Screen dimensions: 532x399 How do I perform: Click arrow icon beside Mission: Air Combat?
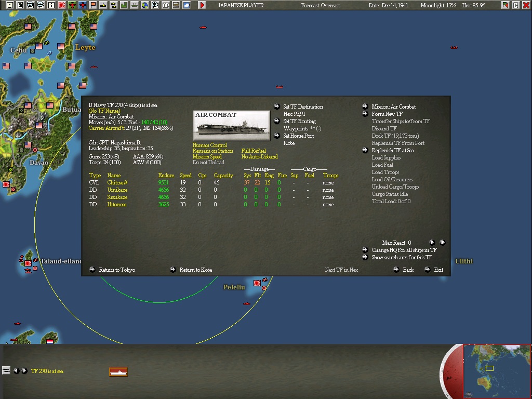(x=365, y=106)
